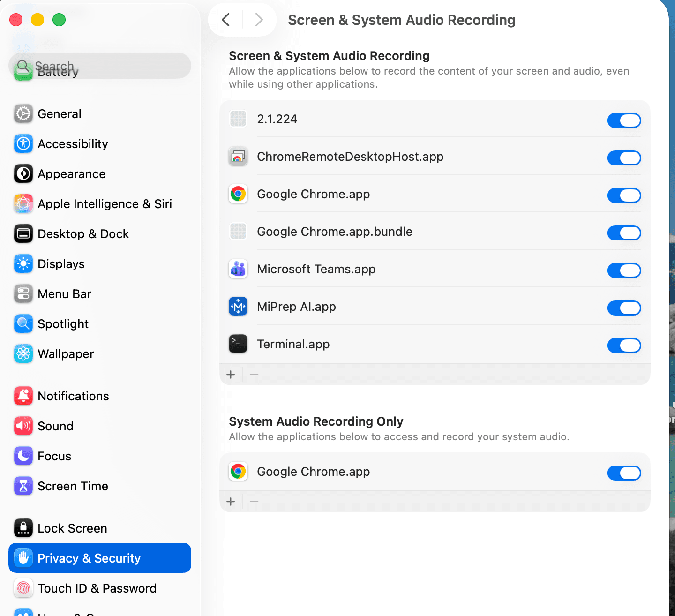Disable MiPrep AI.app screen recording
Screen dimensions: 675x616
pyautogui.click(x=624, y=308)
